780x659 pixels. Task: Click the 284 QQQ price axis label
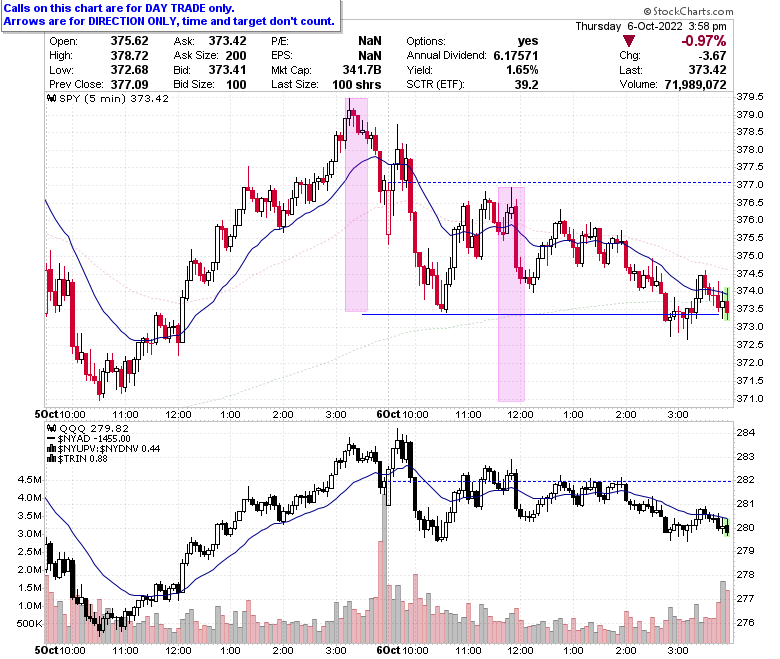coord(746,433)
